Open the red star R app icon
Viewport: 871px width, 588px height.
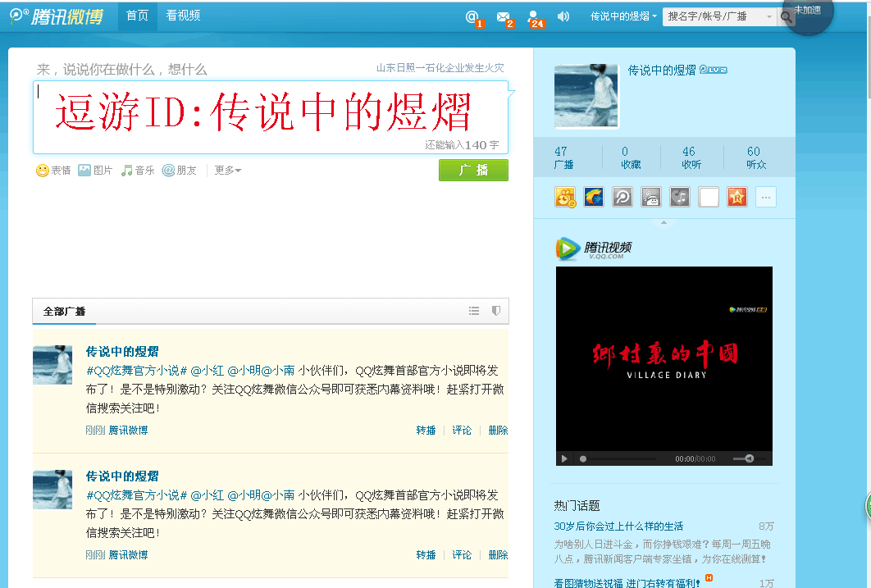(x=737, y=197)
